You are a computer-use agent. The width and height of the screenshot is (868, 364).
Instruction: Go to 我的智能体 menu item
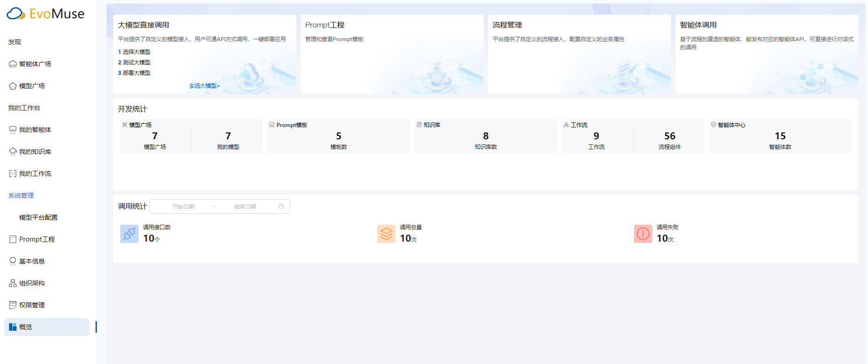click(47, 130)
